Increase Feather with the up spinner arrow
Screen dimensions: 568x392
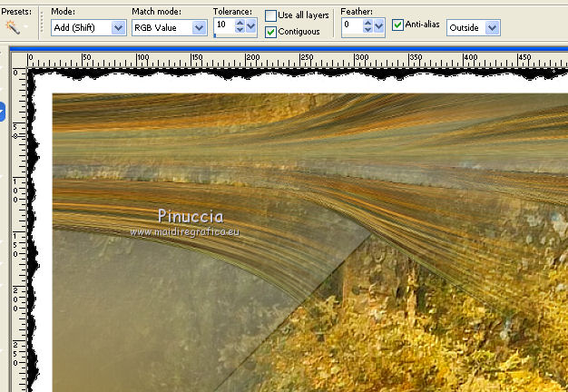tap(367, 23)
